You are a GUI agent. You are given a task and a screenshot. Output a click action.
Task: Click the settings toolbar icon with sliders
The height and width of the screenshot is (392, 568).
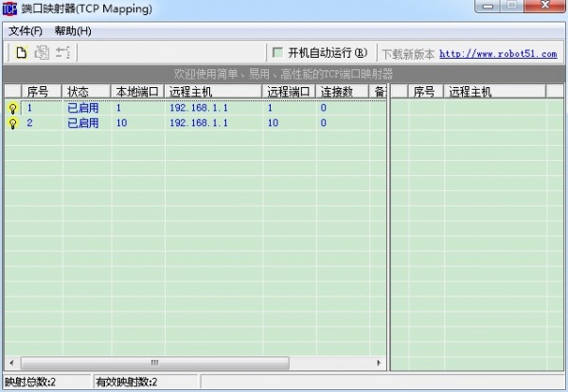click(63, 53)
